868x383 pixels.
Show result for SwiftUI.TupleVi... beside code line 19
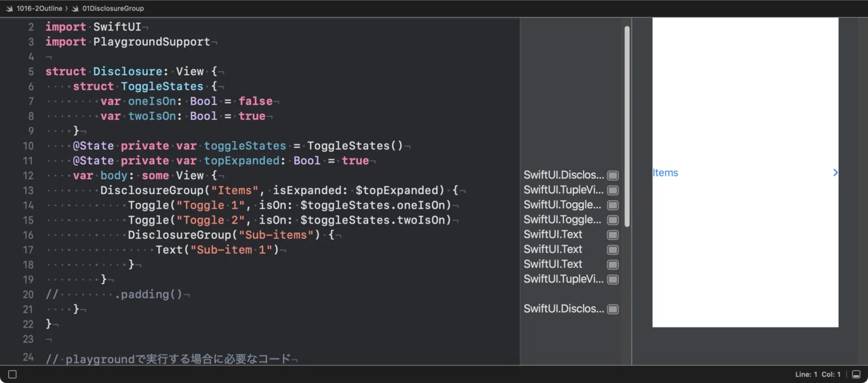(x=613, y=280)
